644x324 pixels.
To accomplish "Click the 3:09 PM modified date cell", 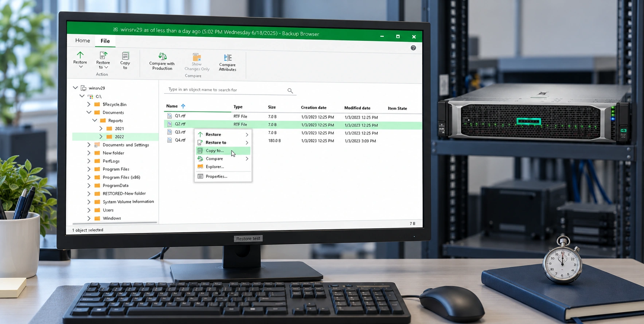I will 360,141.
